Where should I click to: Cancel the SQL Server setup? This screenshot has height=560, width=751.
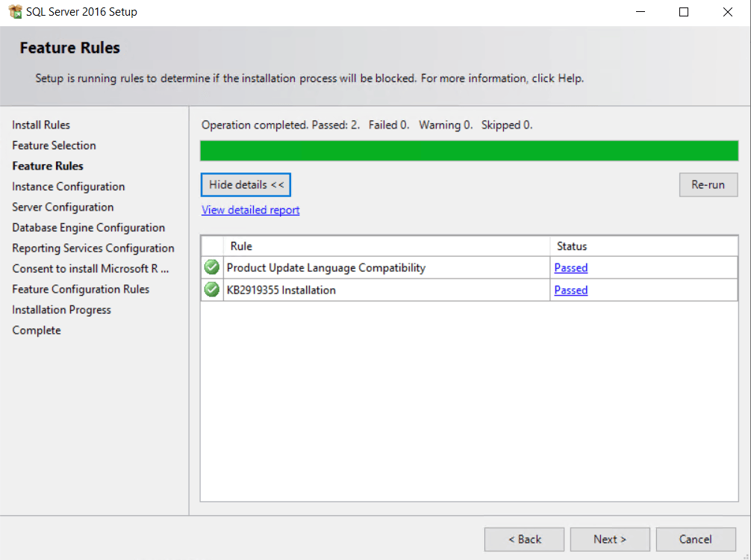tap(695, 539)
